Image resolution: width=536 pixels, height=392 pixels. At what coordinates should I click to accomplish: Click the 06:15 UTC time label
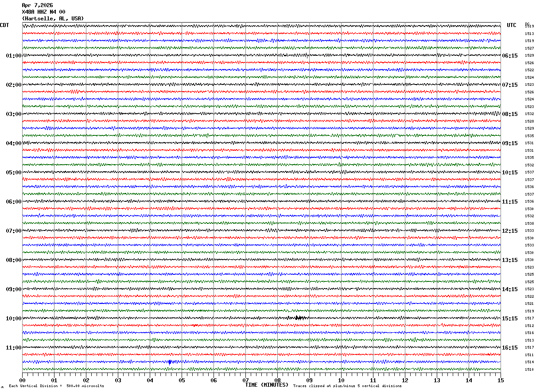510,56
